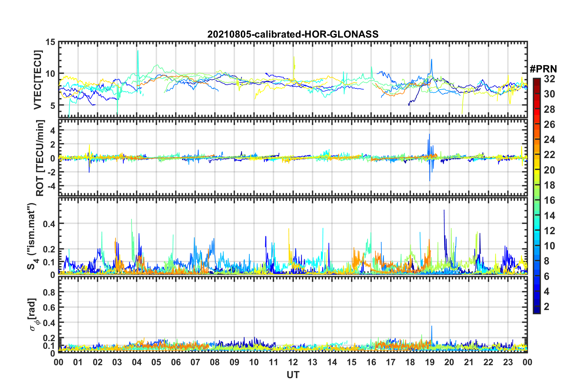Click sigma phi y-axis tick 0.6

point(49,308)
